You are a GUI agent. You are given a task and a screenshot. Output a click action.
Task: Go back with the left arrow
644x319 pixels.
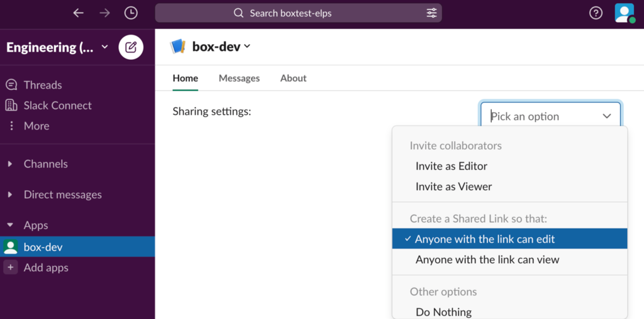(x=78, y=13)
